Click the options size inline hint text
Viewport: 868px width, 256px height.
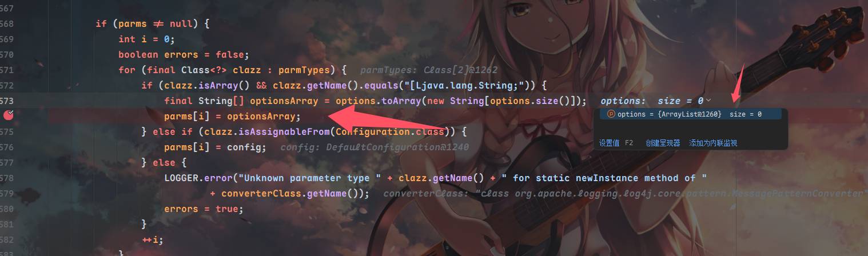coord(652,101)
